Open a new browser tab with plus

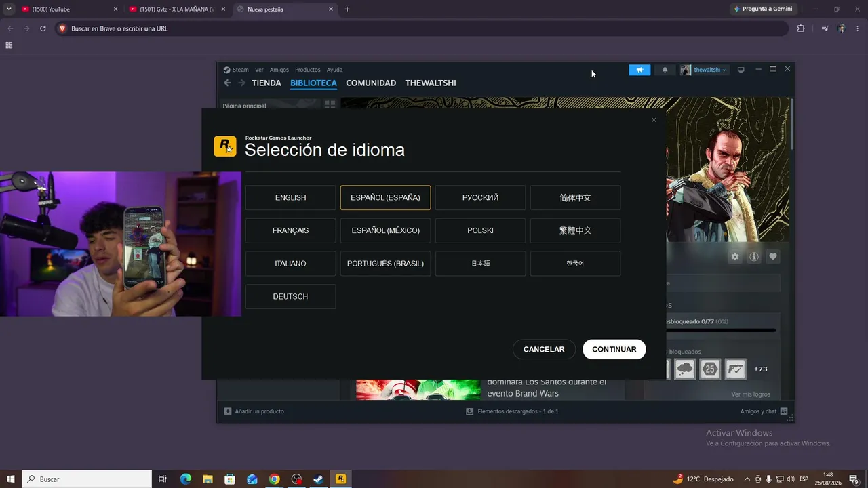(x=347, y=9)
